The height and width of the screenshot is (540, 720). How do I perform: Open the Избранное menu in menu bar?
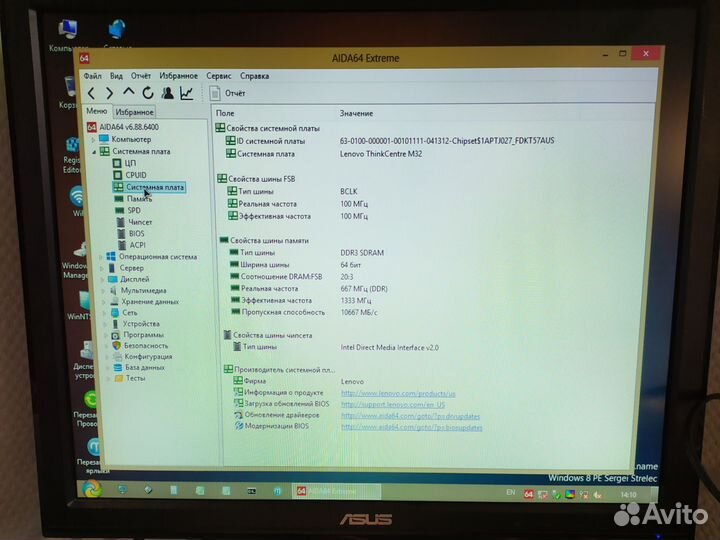[178, 76]
